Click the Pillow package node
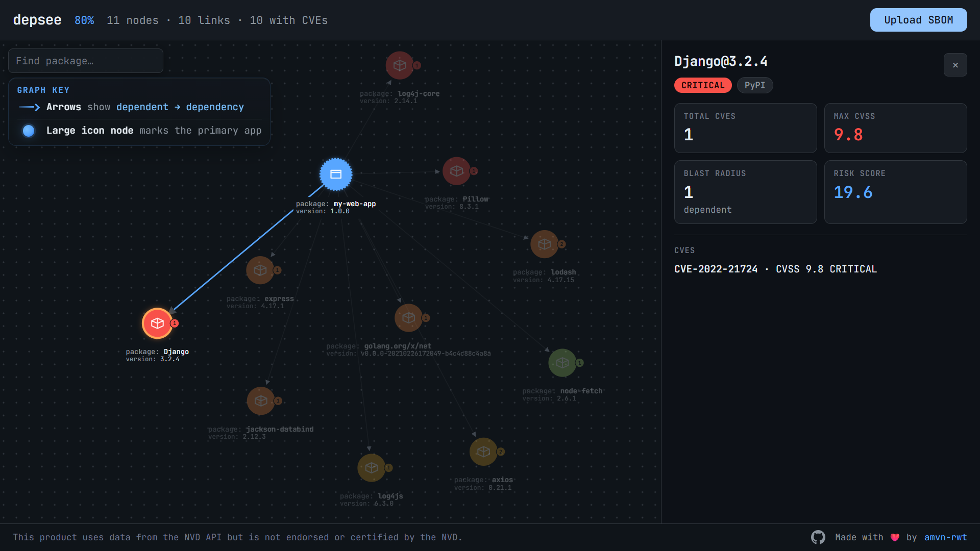Screen dimensions: 980x551 click(x=456, y=171)
